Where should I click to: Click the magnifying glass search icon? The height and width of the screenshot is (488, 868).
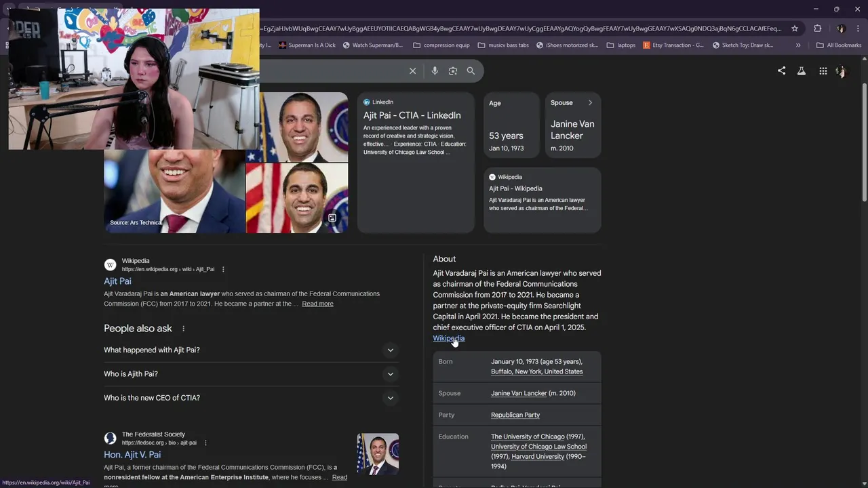click(x=471, y=71)
